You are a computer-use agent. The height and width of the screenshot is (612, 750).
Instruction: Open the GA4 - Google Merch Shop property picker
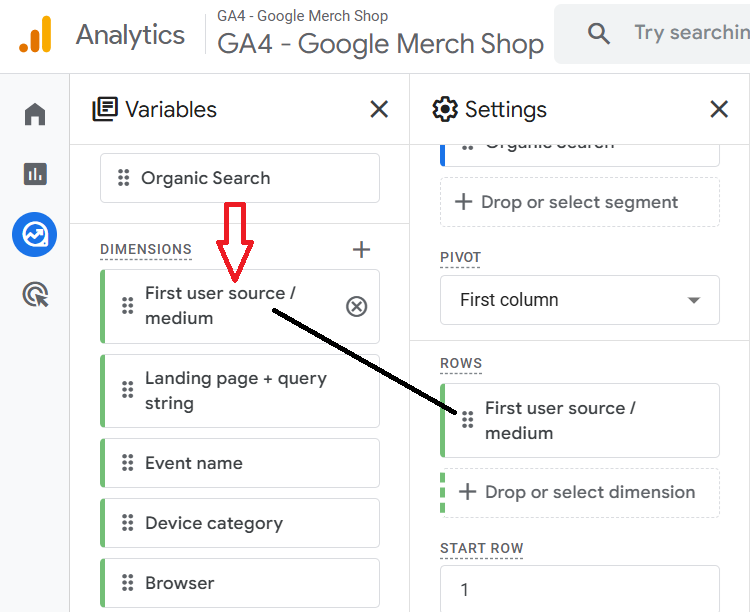(380, 44)
